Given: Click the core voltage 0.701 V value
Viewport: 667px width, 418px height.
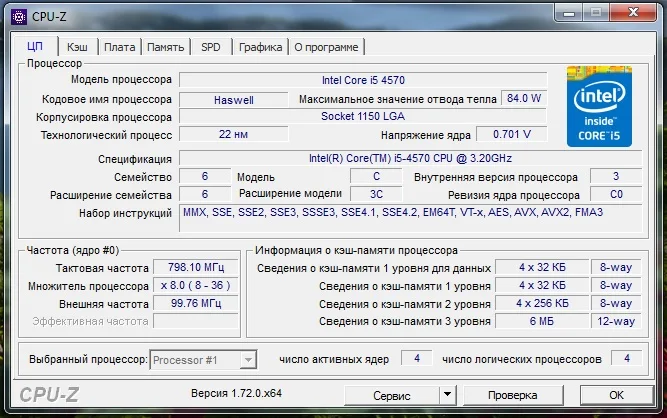Looking at the screenshot, I should tap(512, 134).
